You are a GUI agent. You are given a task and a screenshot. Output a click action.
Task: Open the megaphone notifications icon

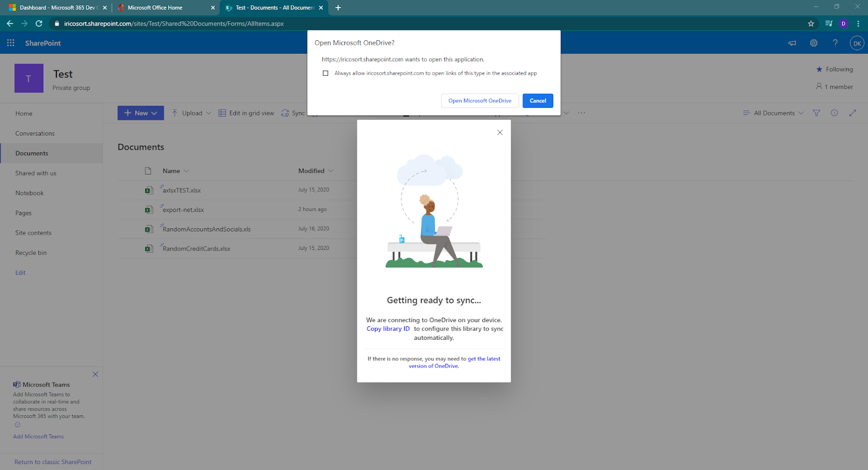click(792, 43)
